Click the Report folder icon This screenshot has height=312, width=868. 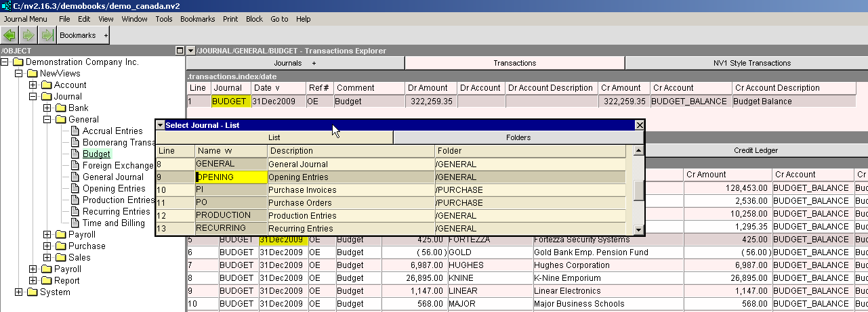[46, 281]
